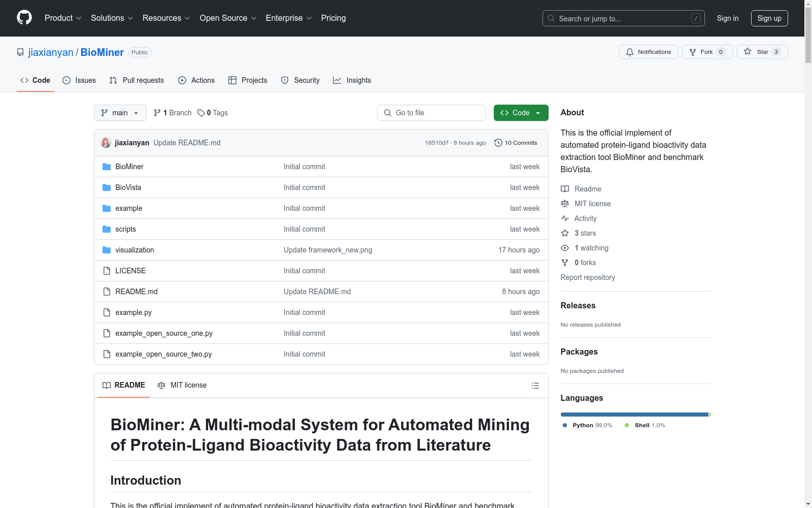Click the pulse icon beside Activity

click(x=565, y=218)
